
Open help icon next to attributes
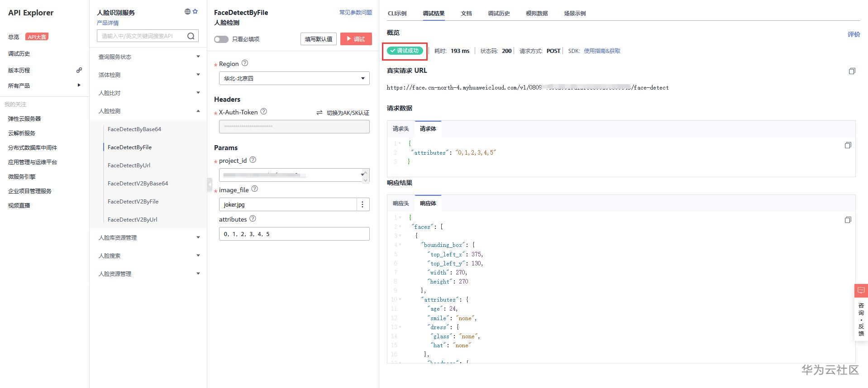pos(253,219)
